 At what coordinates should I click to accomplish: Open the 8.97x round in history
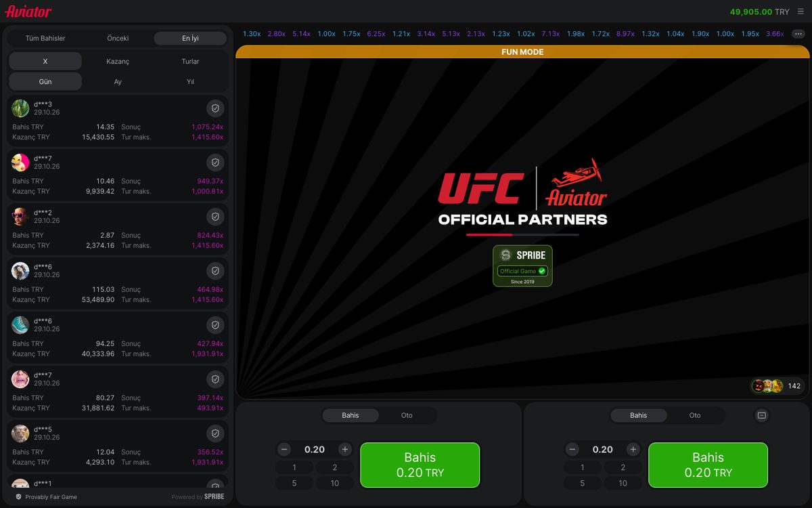[x=625, y=34]
